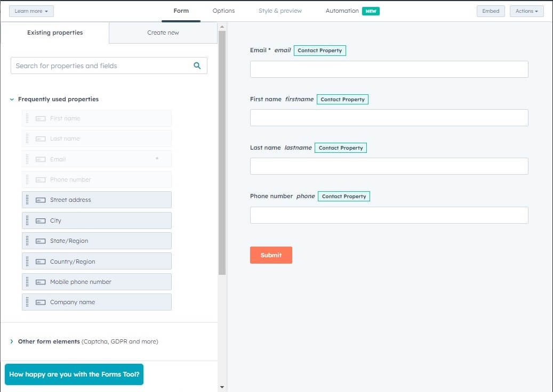Switch to the Options tab

(223, 11)
